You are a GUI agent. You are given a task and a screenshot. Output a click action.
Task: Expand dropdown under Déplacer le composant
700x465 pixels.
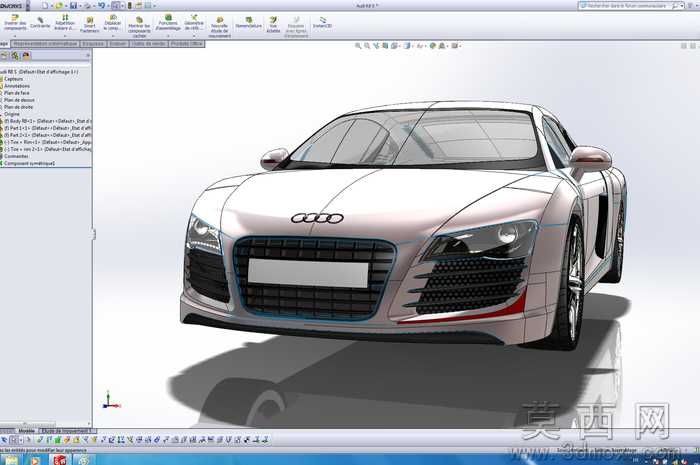click(112, 36)
